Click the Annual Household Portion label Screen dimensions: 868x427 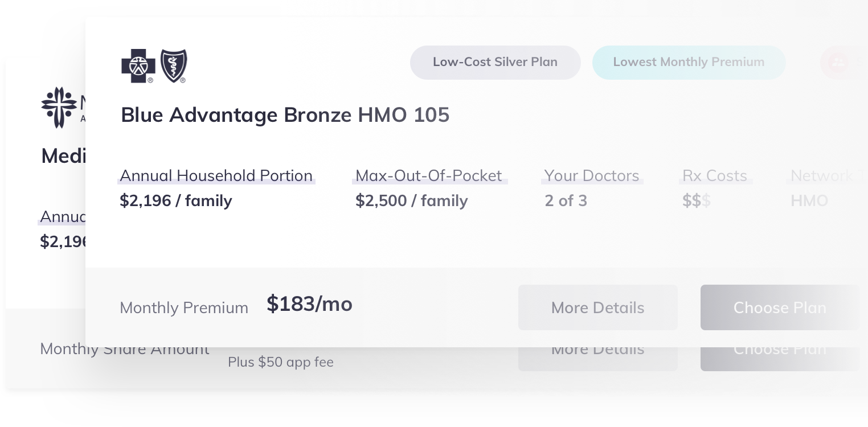click(216, 175)
